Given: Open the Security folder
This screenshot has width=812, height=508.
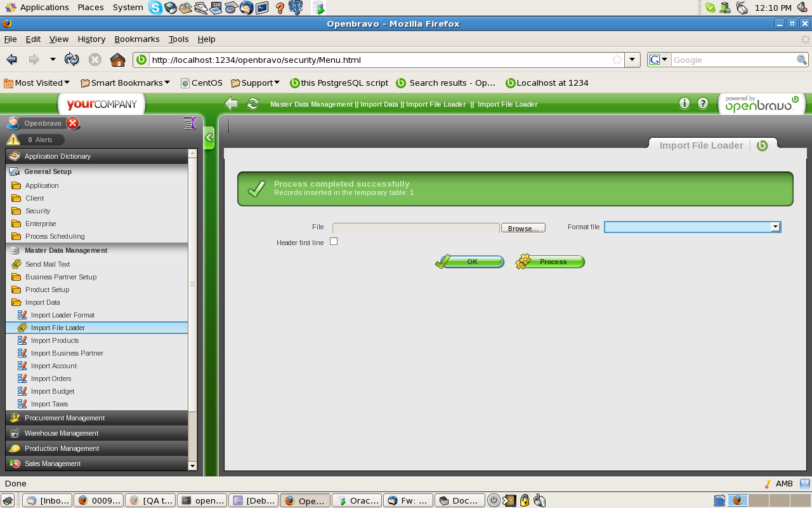Looking at the screenshot, I should point(37,211).
